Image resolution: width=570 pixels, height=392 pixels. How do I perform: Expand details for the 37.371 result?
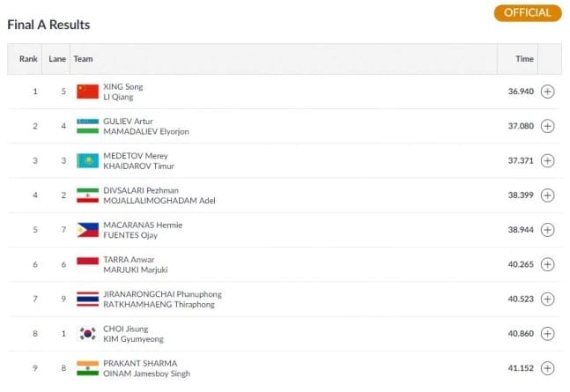[x=547, y=160]
